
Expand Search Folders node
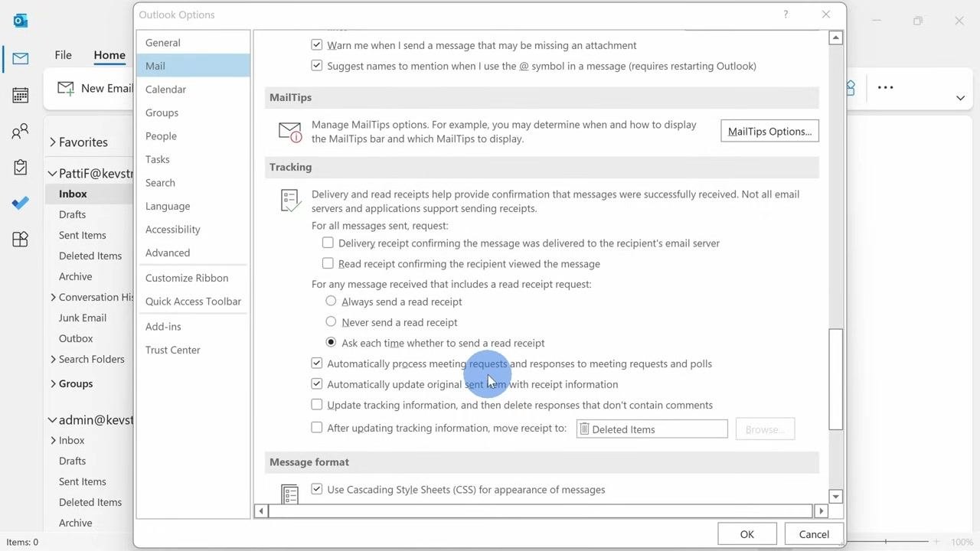pos(53,359)
